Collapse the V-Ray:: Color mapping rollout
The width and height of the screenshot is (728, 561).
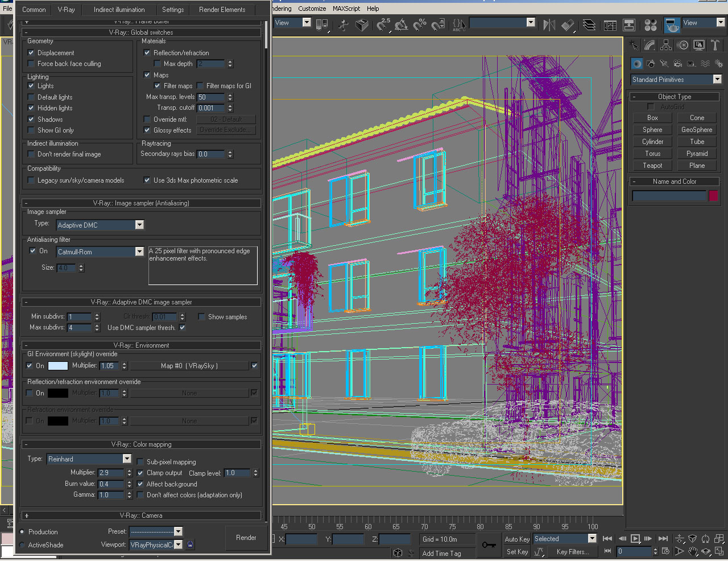pyautogui.click(x=141, y=444)
